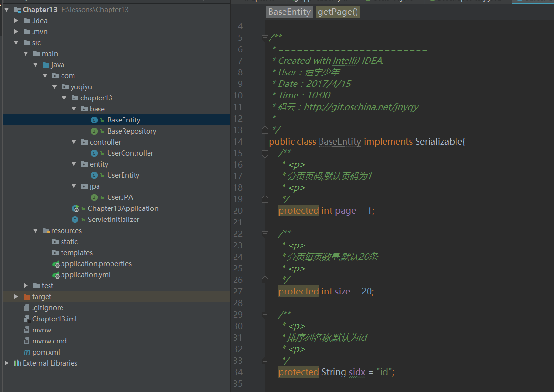The height and width of the screenshot is (392, 554).
Task: Collapse the yuqiyu package arrow
Action: 54,86
